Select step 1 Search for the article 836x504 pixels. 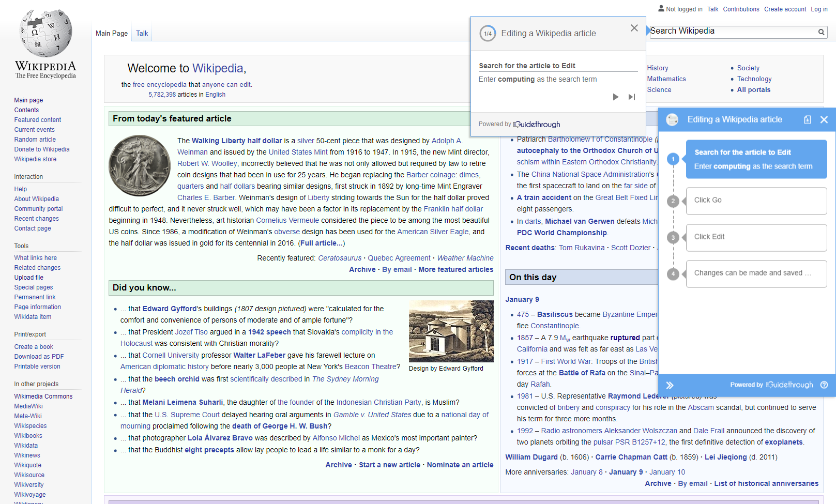coord(756,159)
